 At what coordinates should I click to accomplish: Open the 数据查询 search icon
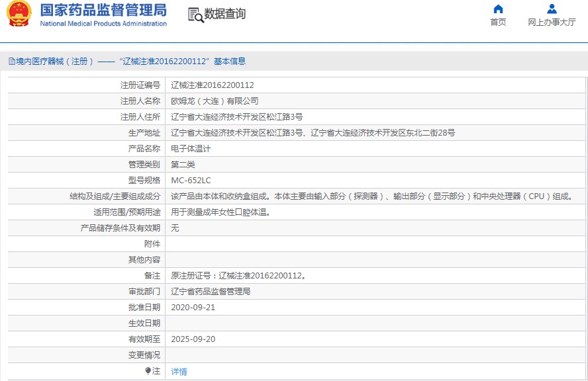[196, 15]
